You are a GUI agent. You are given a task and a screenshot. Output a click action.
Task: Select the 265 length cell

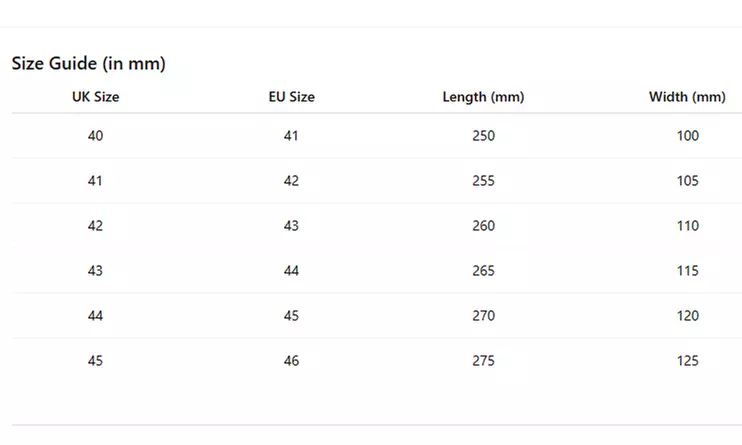(483, 271)
